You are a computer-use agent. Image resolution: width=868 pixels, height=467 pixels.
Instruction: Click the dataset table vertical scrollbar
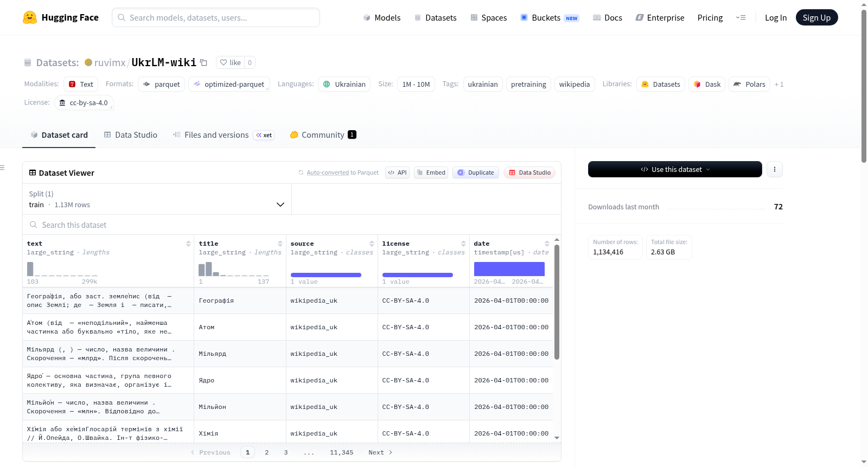[557, 302]
